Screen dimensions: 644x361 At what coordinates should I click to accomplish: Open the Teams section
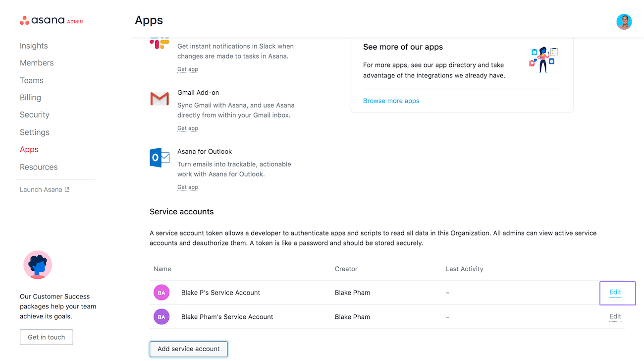click(32, 80)
